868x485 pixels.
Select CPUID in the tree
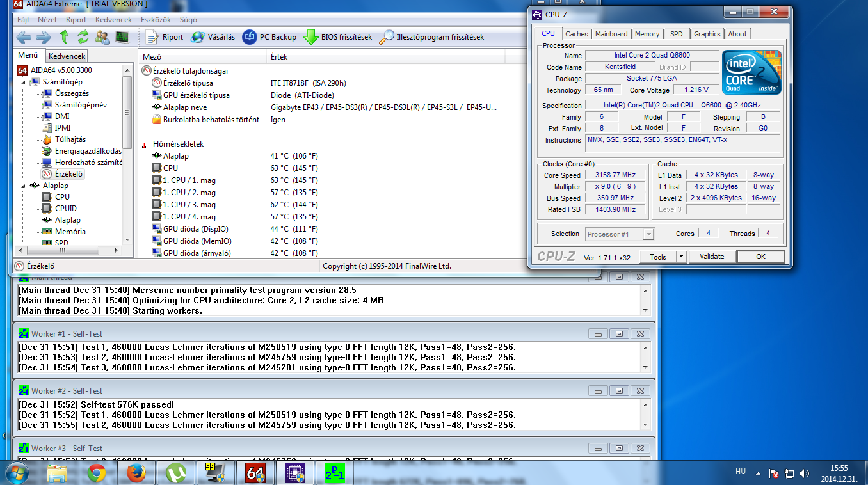59,209
